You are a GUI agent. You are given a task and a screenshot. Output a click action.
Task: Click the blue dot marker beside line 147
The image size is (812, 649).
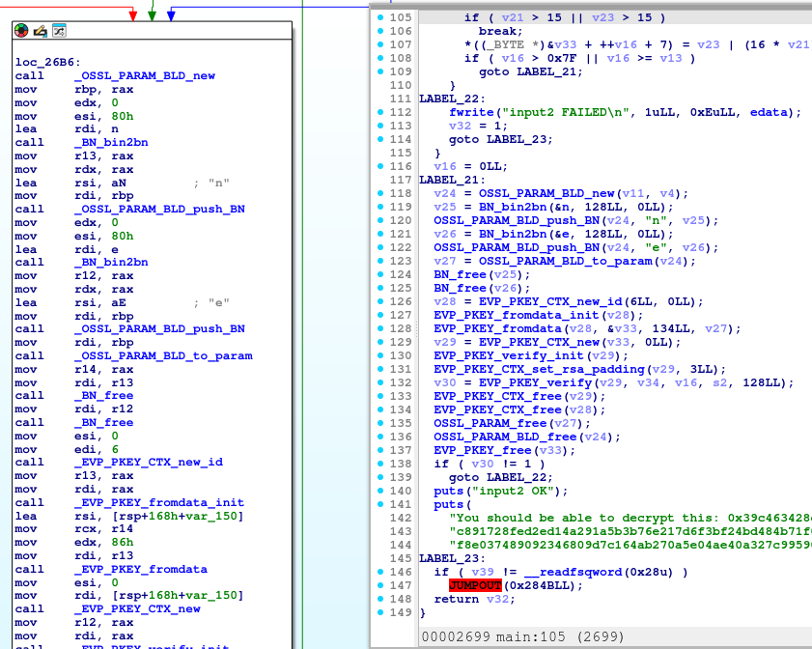(x=379, y=585)
